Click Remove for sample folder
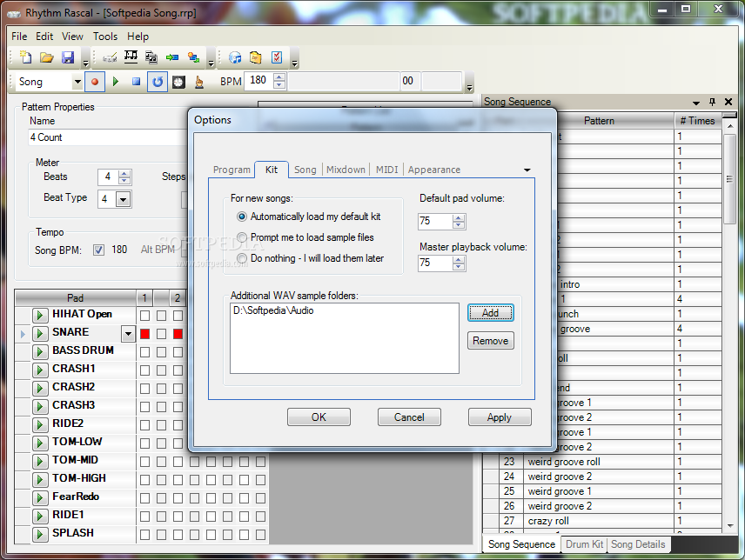The width and height of the screenshot is (745, 560). (x=490, y=341)
